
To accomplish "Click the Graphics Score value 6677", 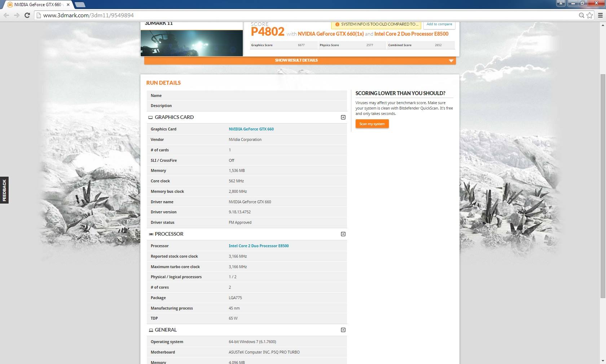I will 301,45.
